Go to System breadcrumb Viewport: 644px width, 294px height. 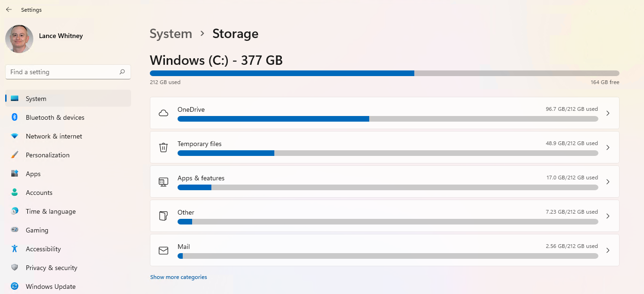click(x=171, y=34)
